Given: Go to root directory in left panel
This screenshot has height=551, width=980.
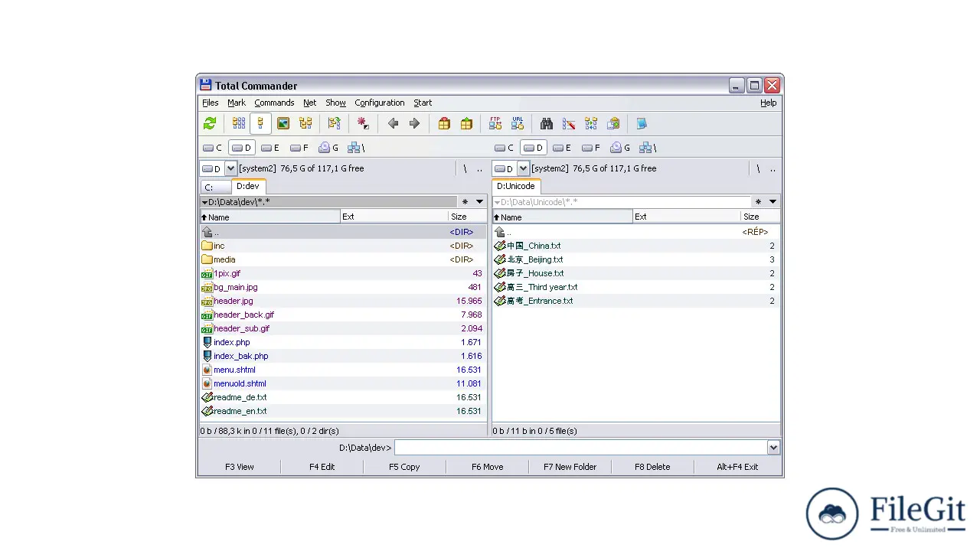Looking at the screenshot, I should [x=465, y=168].
